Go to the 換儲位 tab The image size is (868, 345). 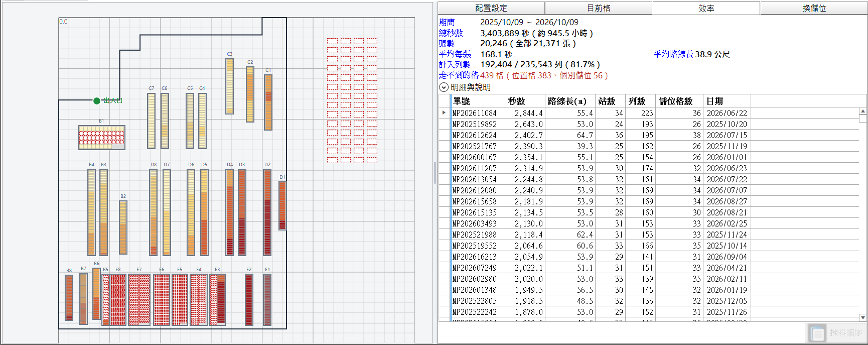click(814, 8)
